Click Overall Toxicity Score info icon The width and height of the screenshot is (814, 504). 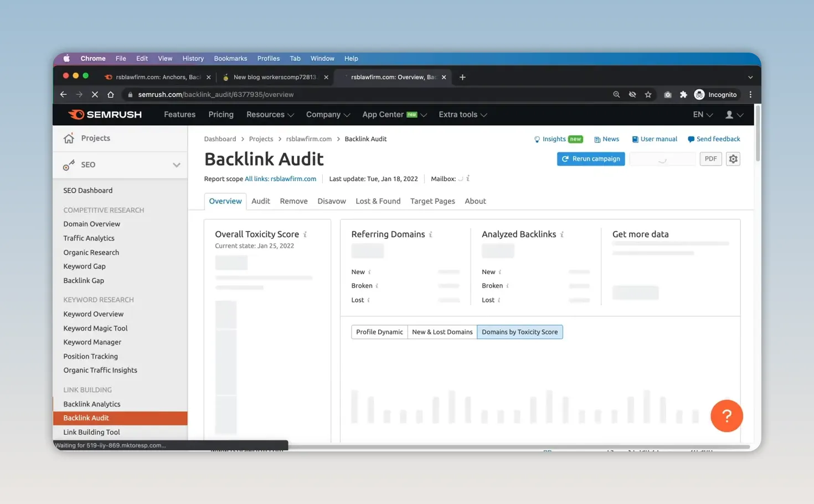(305, 235)
